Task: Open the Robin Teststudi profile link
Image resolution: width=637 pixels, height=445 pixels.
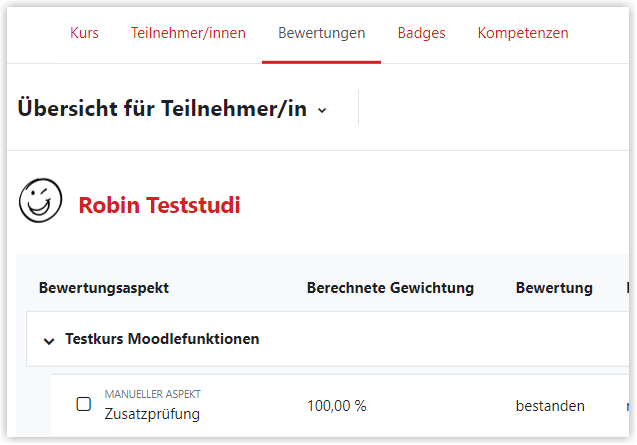Action: [x=159, y=205]
